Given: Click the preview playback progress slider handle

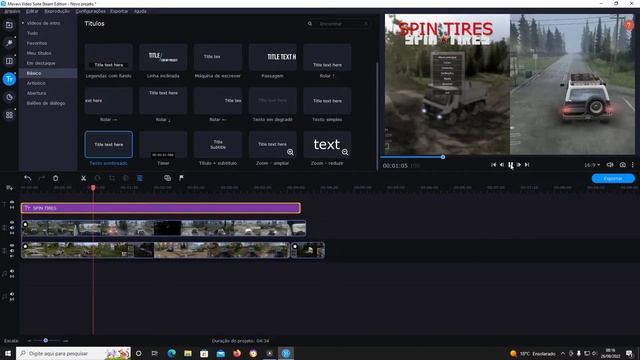Looking at the screenshot, I should [443, 157].
